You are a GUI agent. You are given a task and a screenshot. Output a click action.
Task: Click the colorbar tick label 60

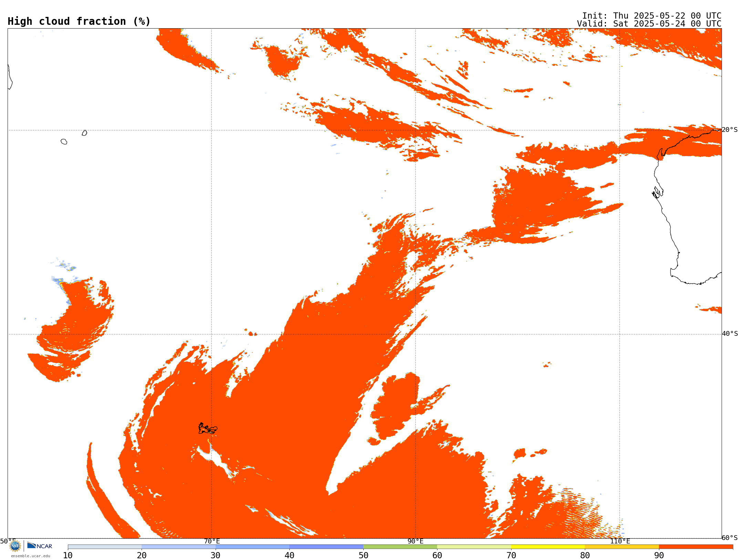(437, 555)
